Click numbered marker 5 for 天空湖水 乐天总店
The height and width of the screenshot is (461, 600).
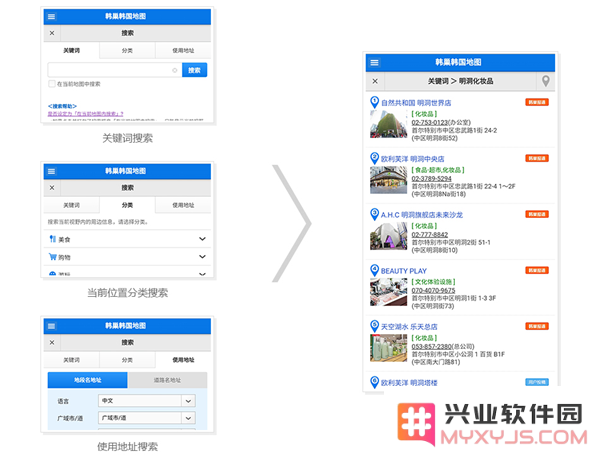(374, 326)
